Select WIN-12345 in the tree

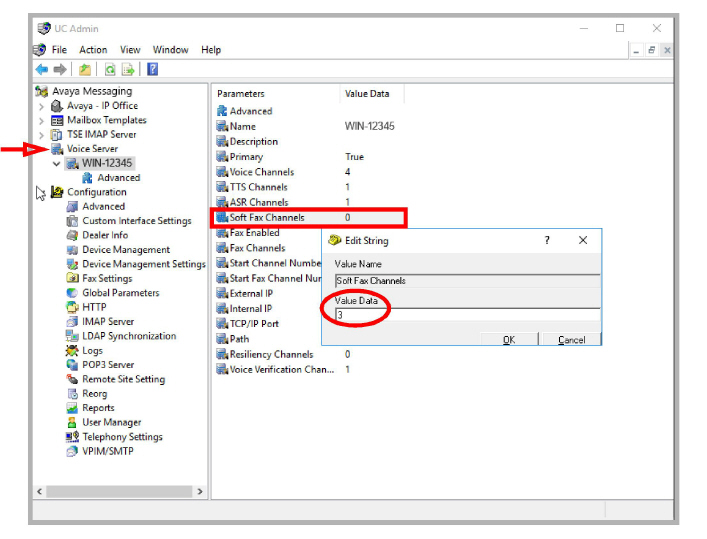[106, 163]
